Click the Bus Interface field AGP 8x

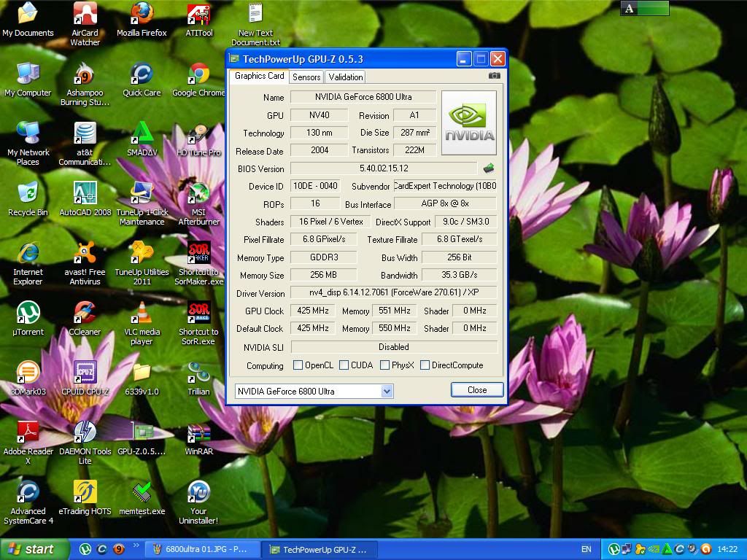coord(445,204)
